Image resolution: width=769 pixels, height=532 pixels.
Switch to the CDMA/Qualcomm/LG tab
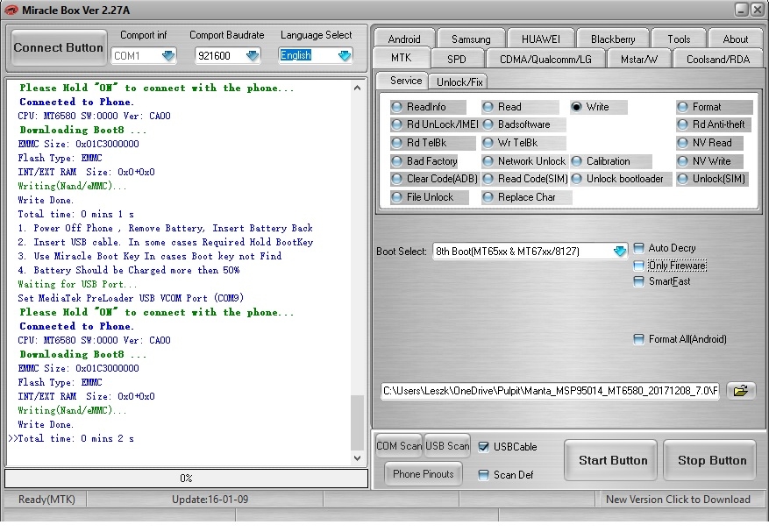[x=545, y=60]
